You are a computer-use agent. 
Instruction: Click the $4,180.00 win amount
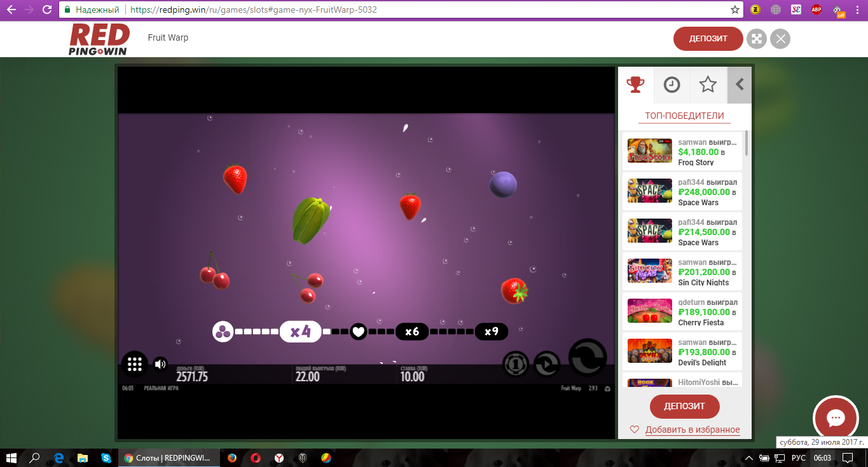[x=698, y=152]
